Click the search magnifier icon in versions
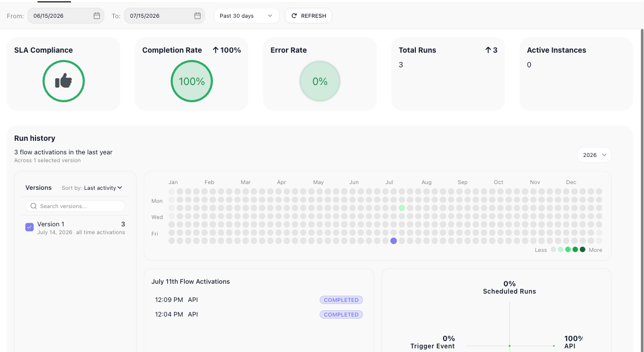 [x=34, y=206]
